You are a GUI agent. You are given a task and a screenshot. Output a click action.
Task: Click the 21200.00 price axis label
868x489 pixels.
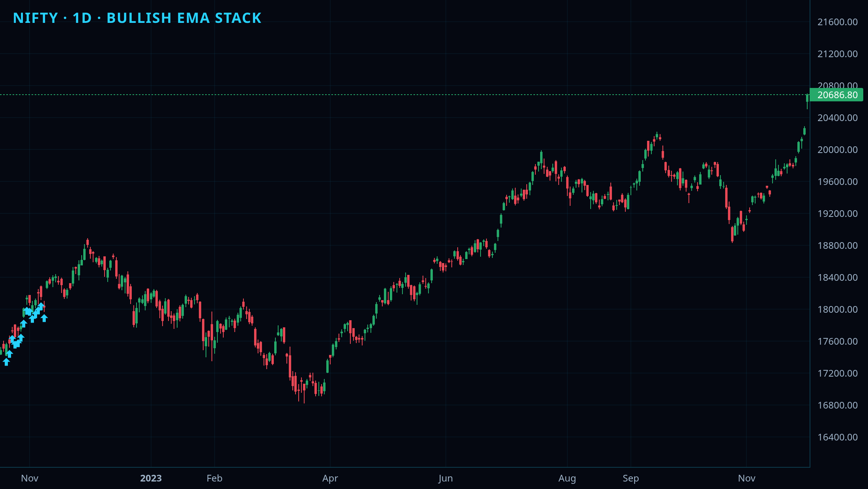(837, 54)
